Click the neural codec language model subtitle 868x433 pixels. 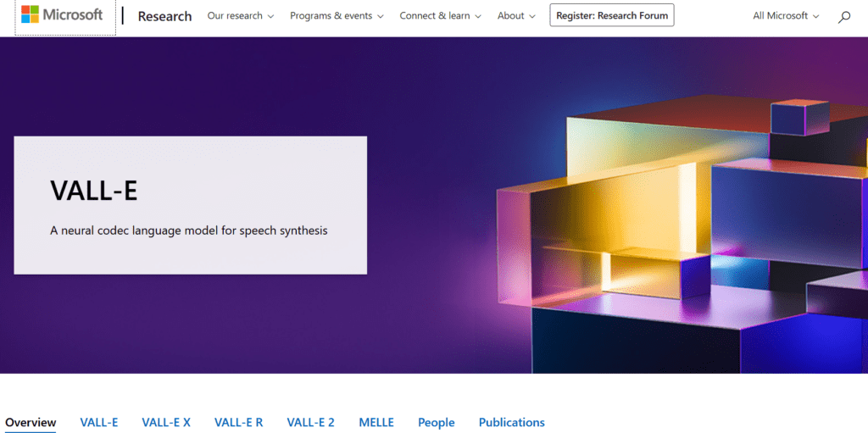tap(188, 230)
